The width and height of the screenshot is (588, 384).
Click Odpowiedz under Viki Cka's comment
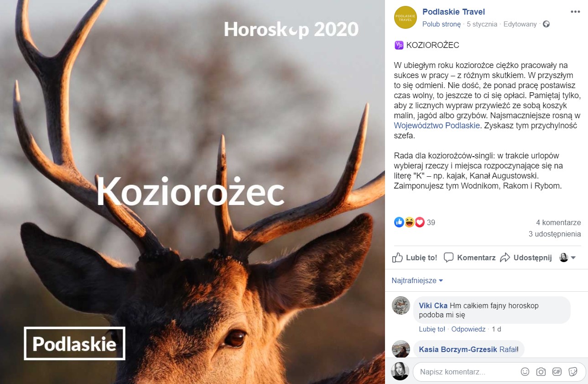pyautogui.click(x=468, y=329)
